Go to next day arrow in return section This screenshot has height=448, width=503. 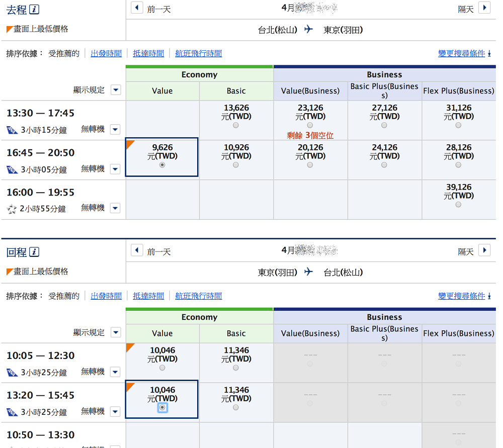(x=484, y=250)
